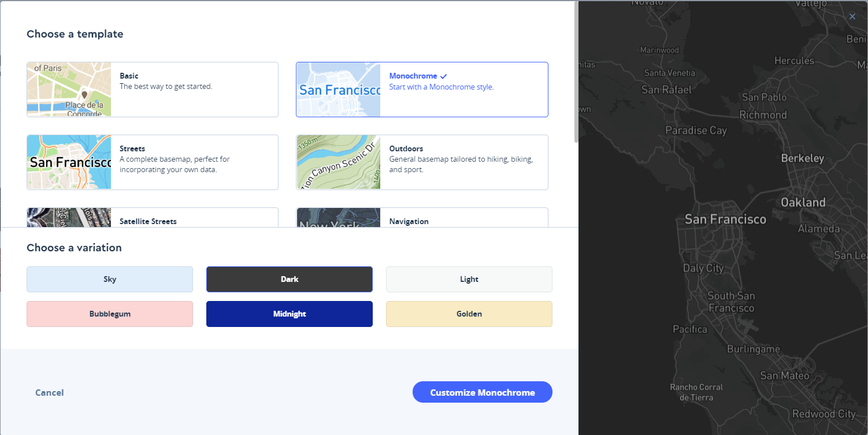The width and height of the screenshot is (868, 435).
Task: Click San Francisco on the map preview
Action: point(725,220)
